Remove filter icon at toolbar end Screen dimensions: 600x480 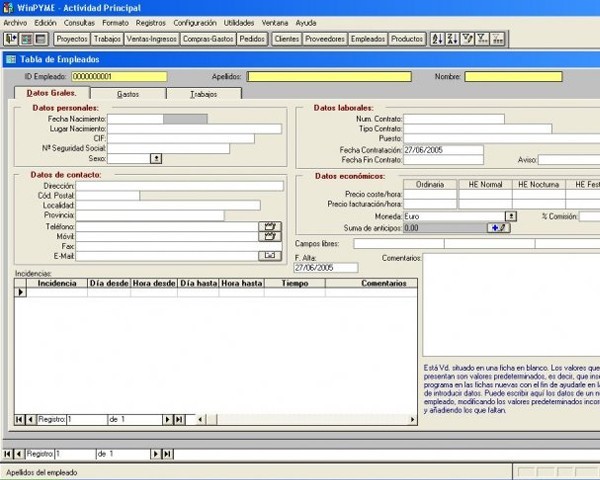(x=497, y=39)
